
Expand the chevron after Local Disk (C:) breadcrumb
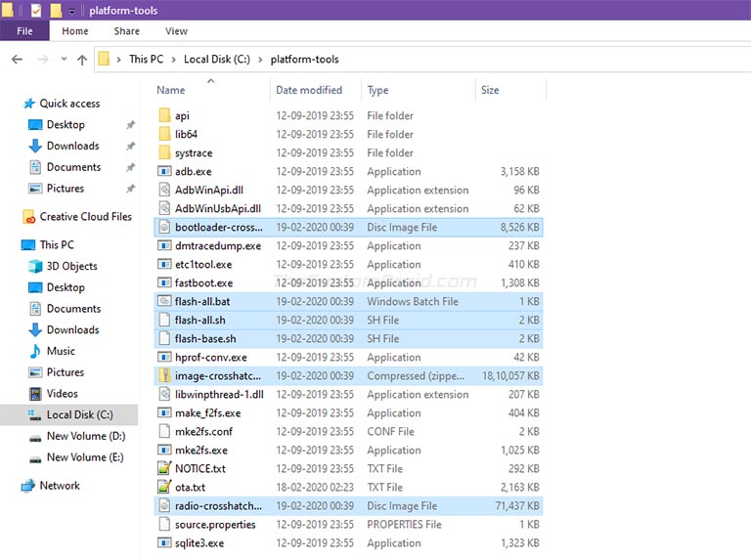point(260,60)
